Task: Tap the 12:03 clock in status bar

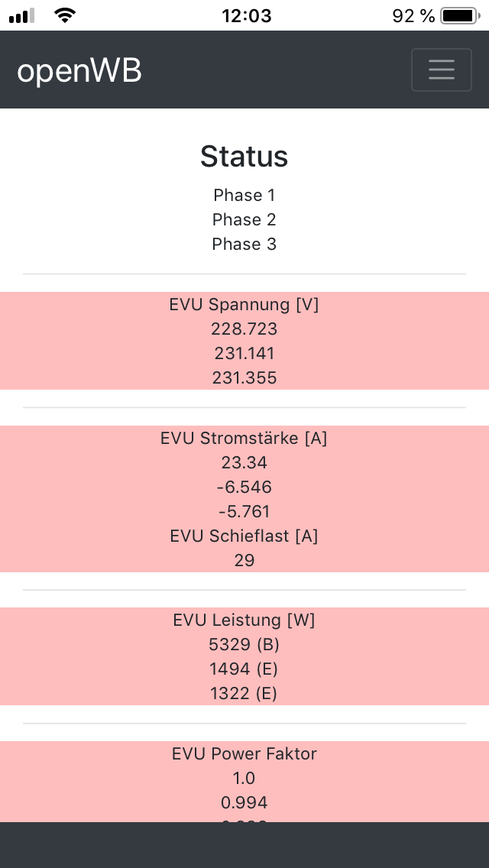Action: pyautogui.click(x=246, y=15)
